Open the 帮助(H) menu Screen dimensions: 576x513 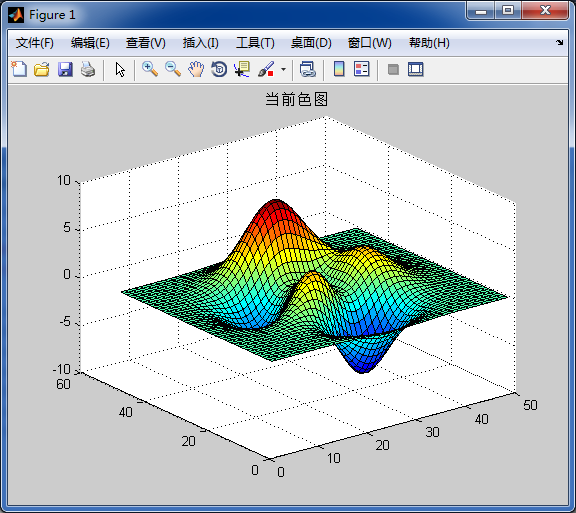tap(429, 43)
